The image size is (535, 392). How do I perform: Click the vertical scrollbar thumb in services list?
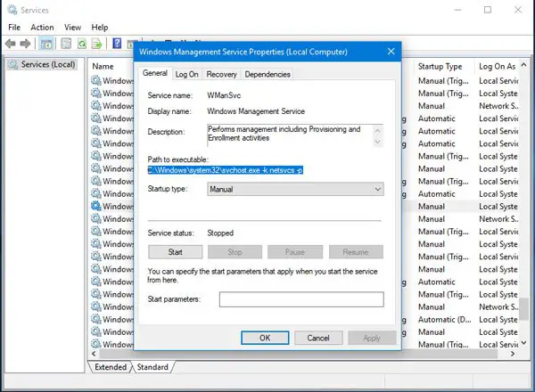coord(524,309)
